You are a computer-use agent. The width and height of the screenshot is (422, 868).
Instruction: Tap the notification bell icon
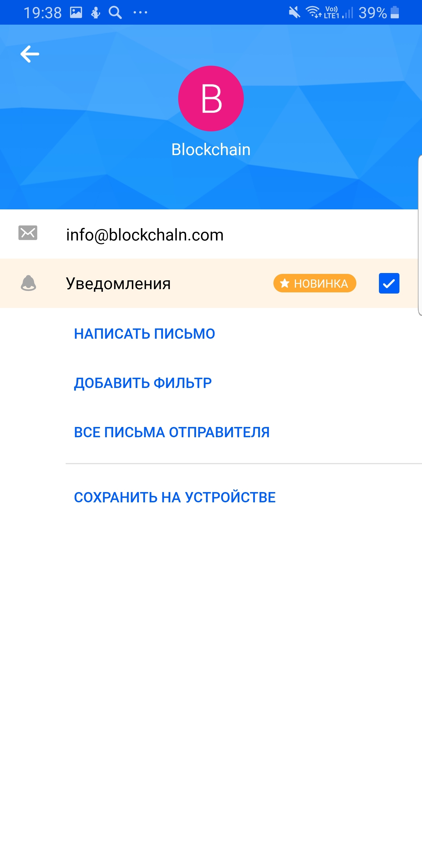[28, 283]
